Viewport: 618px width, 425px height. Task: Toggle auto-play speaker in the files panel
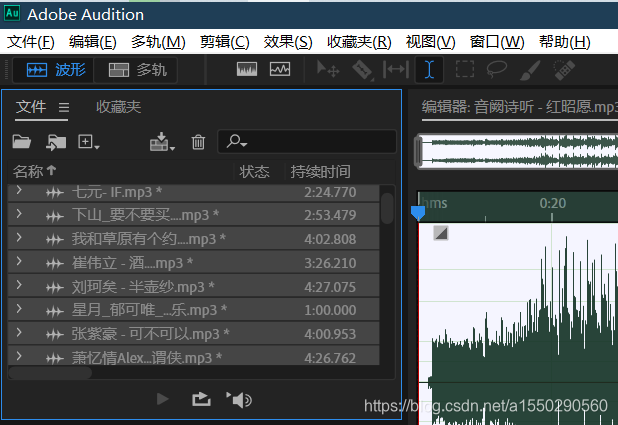tap(239, 400)
